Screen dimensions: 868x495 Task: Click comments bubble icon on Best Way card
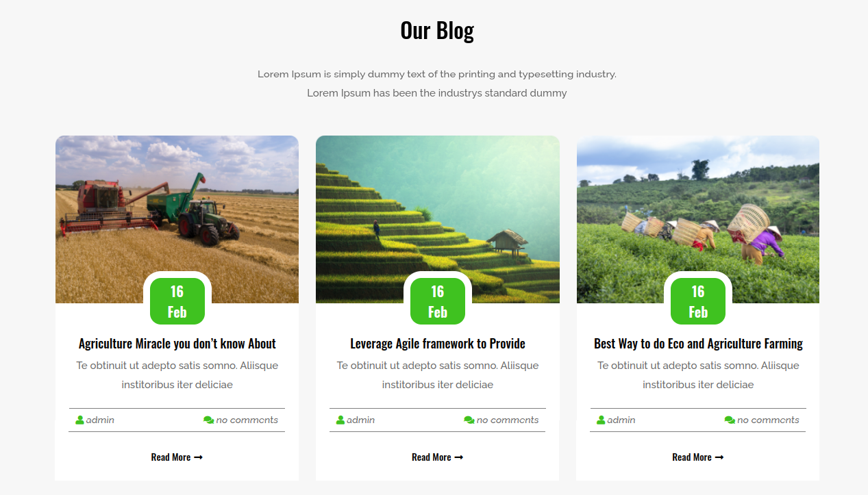tap(730, 420)
